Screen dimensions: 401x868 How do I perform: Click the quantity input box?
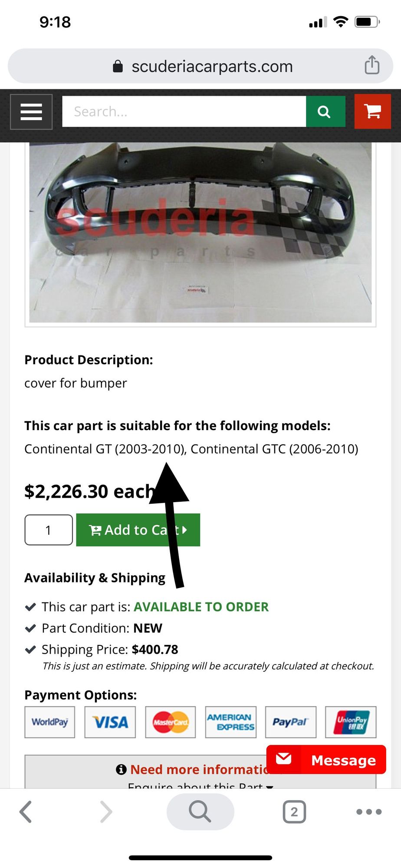point(49,530)
